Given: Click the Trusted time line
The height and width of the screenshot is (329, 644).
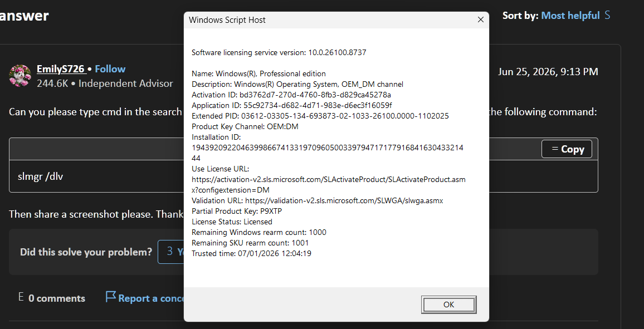Looking at the screenshot, I should tap(251, 253).
